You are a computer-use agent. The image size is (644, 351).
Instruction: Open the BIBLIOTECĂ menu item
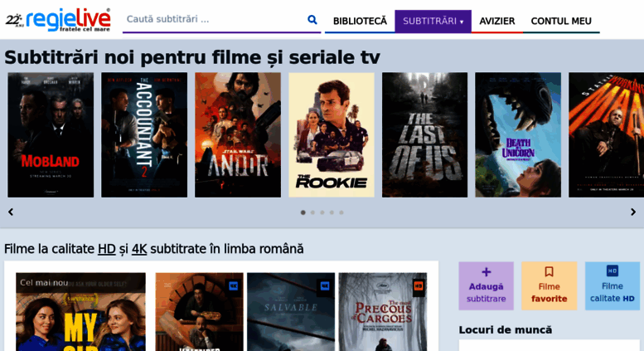point(360,21)
